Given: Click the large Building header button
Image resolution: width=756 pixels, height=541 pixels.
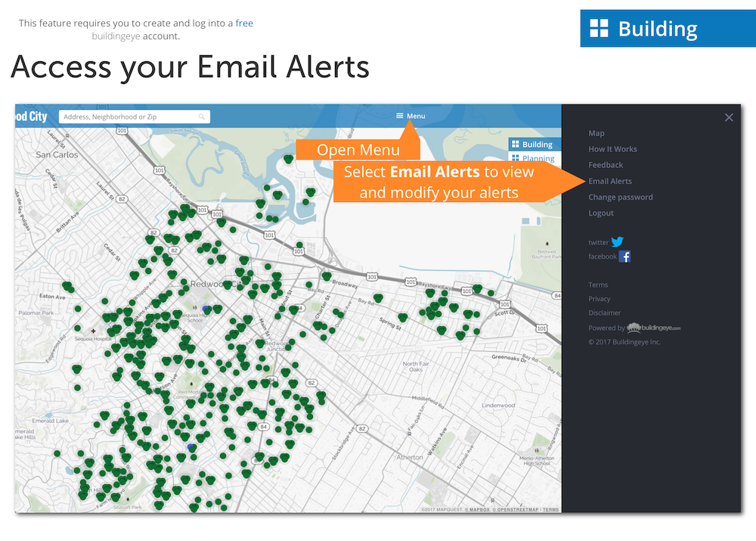Looking at the screenshot, I should pos(668,29).
